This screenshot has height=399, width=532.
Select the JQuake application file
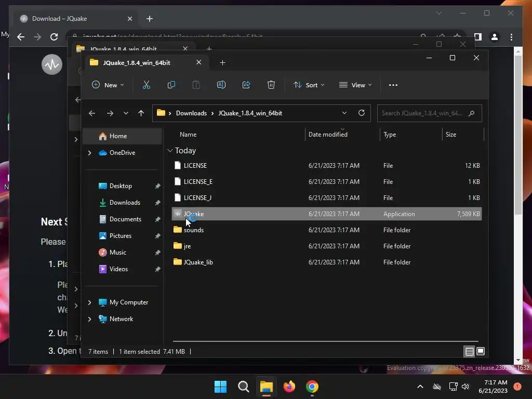(326, 214)
